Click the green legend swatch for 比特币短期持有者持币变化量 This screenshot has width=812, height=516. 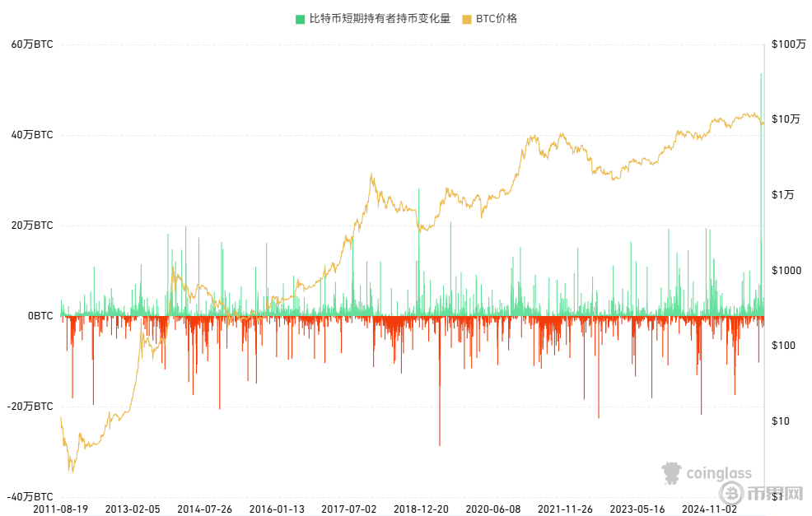[301, 19]
